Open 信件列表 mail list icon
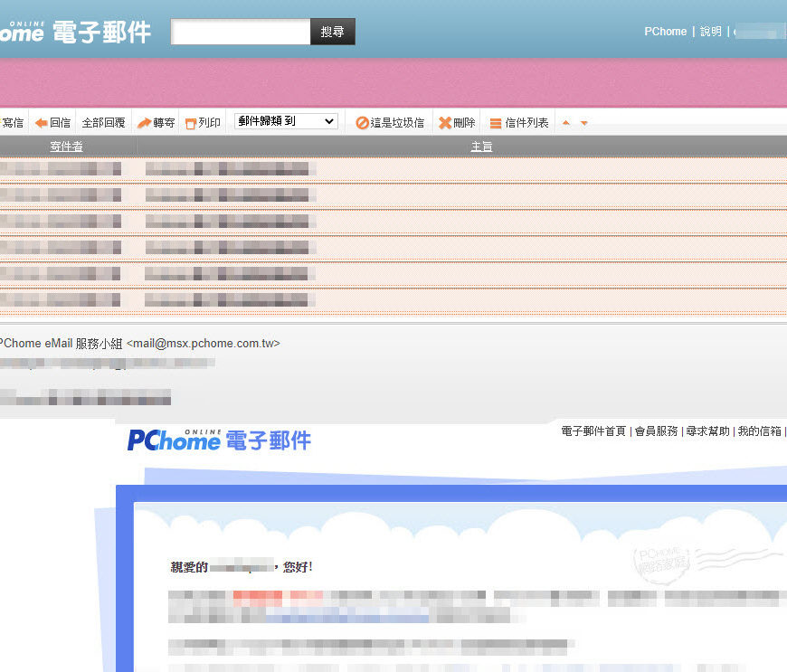This screenshot has height=672, width=787. [496, 123]
